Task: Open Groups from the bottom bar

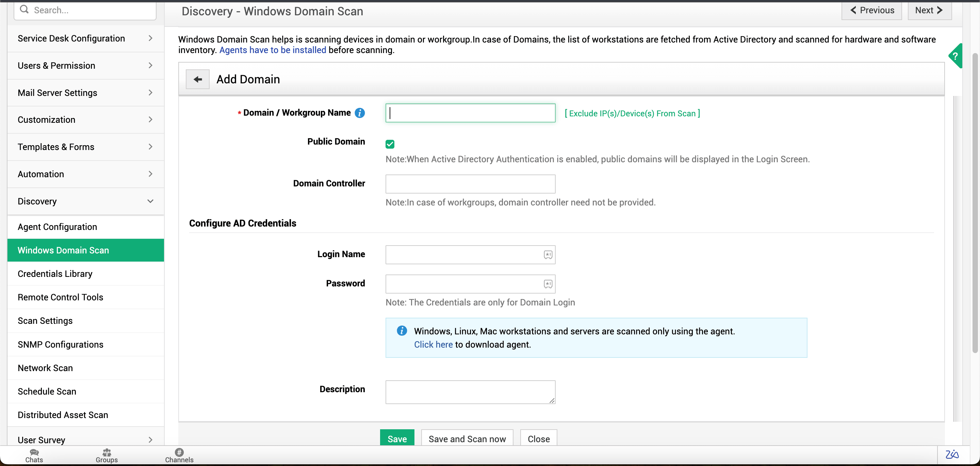Action: pos(107,455)
